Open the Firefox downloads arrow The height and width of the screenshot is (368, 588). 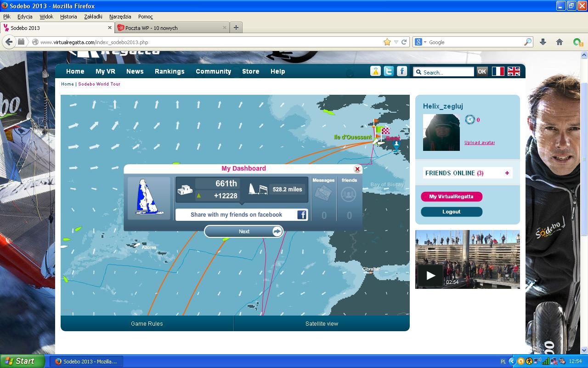(x=543, y=42)
